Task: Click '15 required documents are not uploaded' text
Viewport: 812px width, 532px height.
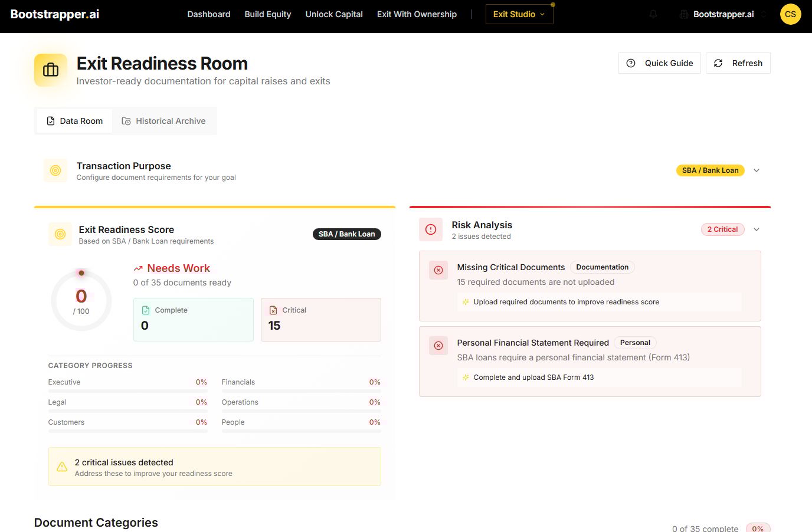Action: (536, 282)
